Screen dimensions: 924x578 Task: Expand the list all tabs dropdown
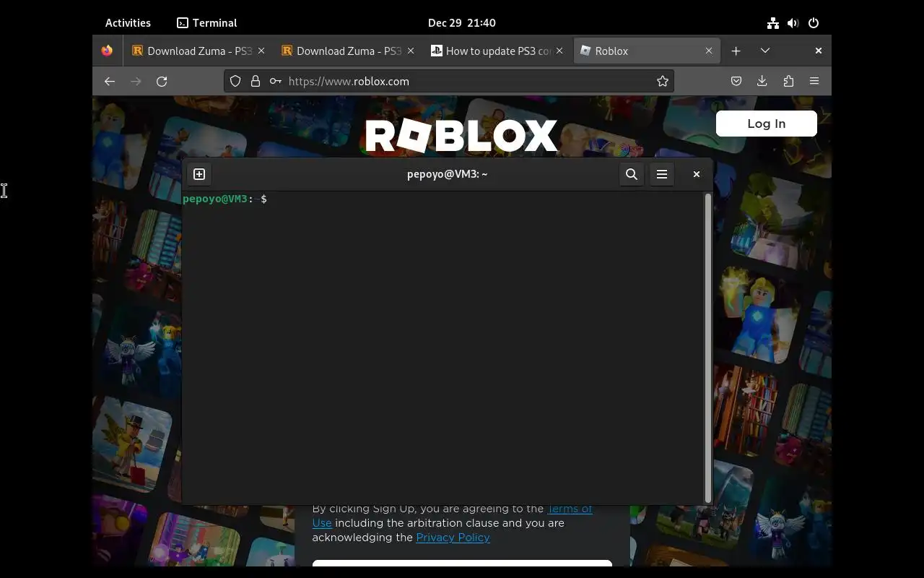pos(765,51)
